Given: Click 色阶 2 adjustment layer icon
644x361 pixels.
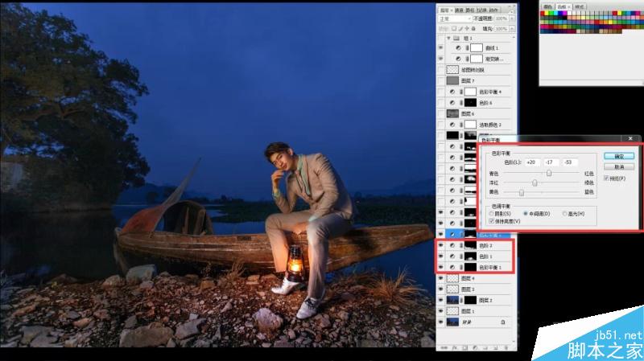Looking at the screenshot, I should coord(452,245).
